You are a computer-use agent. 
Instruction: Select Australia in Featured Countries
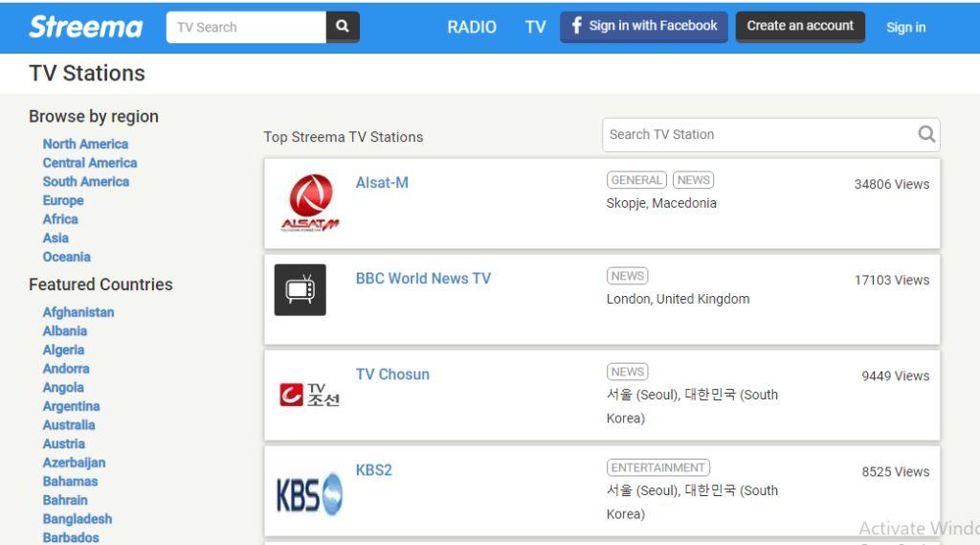click(69, 425)
